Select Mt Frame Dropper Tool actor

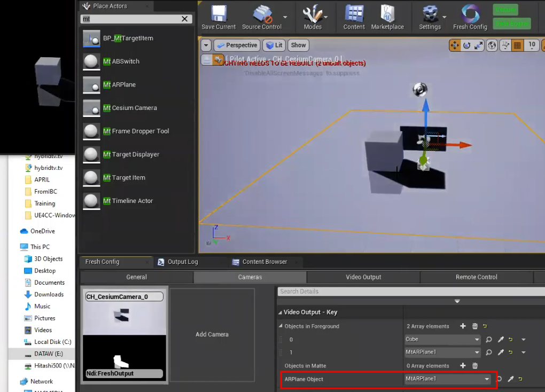(137, 131)
